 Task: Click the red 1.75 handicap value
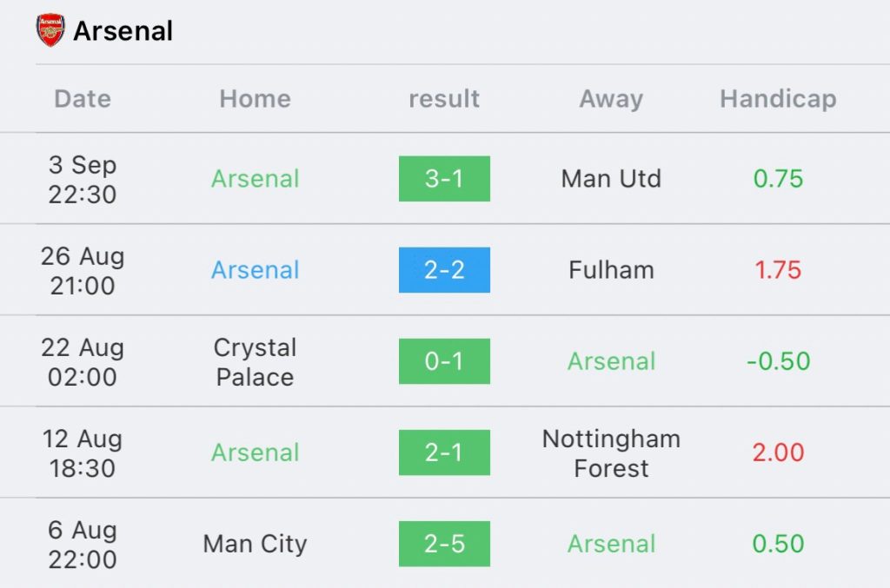[x=778, y=270]
